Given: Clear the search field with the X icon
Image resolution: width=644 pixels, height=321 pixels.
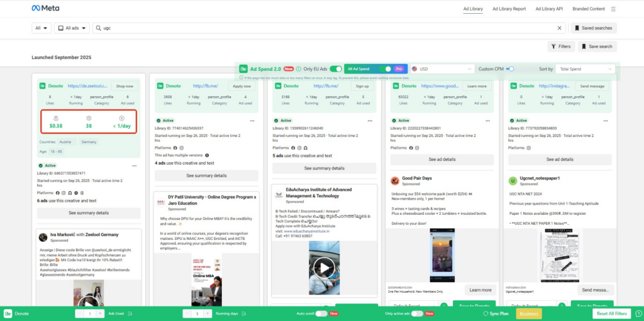Looking at the screenshot, I should pyautogui.click(x=560, y=28).
